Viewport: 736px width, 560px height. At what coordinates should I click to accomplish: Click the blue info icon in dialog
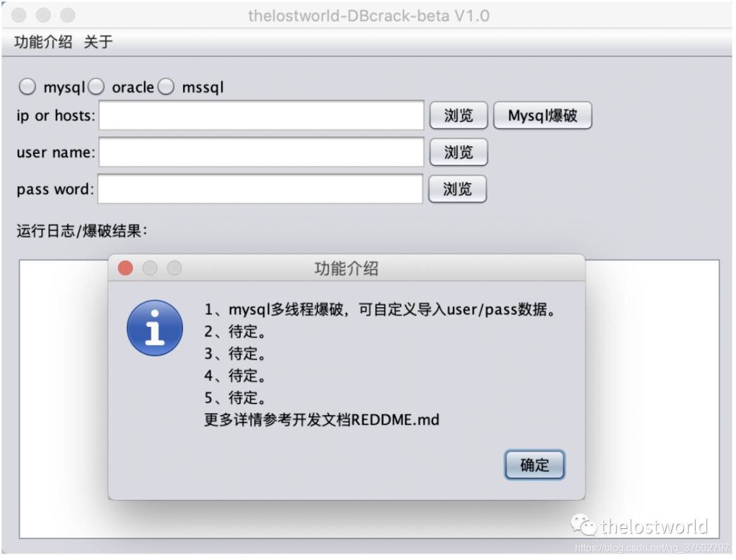(x=155, y=328)
